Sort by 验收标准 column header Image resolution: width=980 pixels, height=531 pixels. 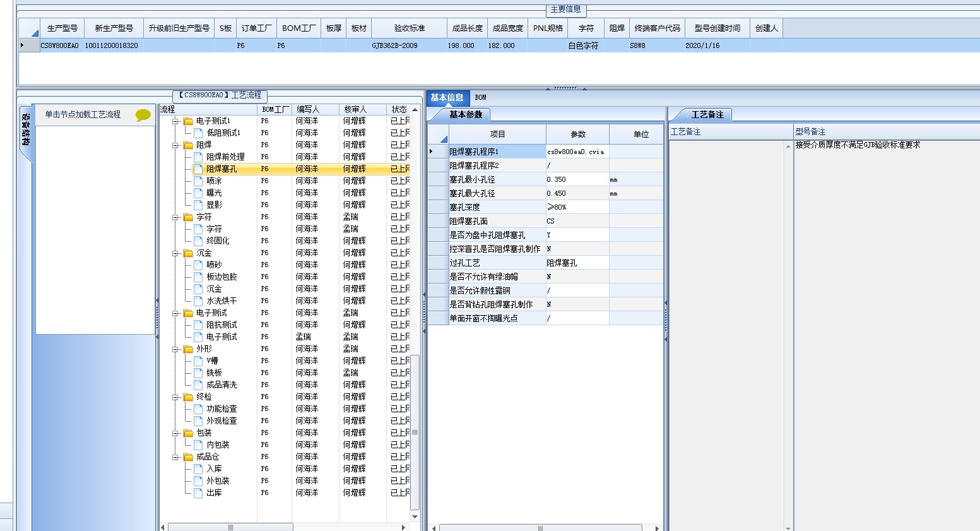click(x=409, y=28)
